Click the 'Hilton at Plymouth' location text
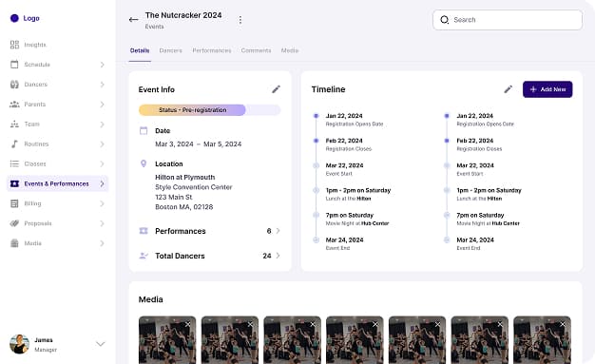 [185, 178]
